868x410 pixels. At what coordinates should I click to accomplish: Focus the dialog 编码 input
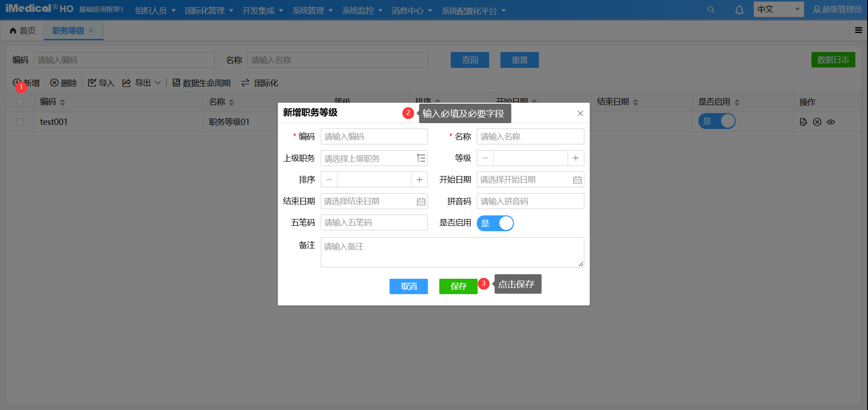coord(374,136)
